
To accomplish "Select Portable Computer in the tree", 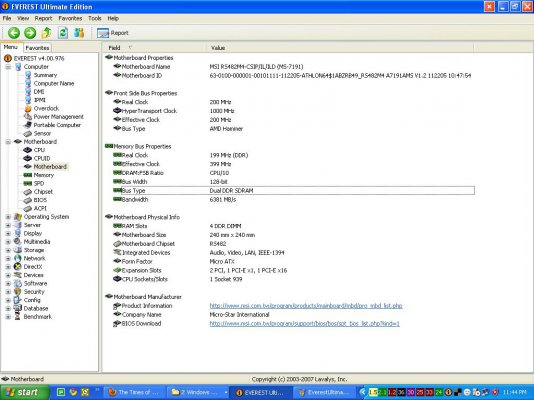I will pos(57,125).
